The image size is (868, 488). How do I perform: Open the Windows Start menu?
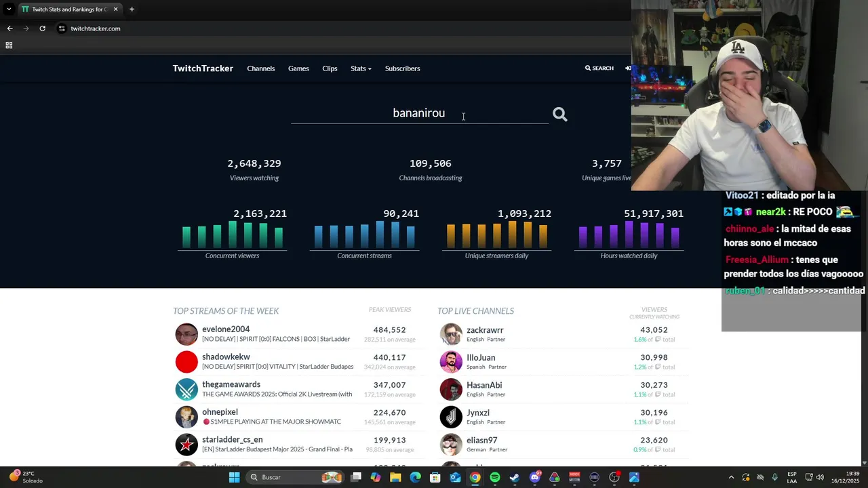pos(234,477)
